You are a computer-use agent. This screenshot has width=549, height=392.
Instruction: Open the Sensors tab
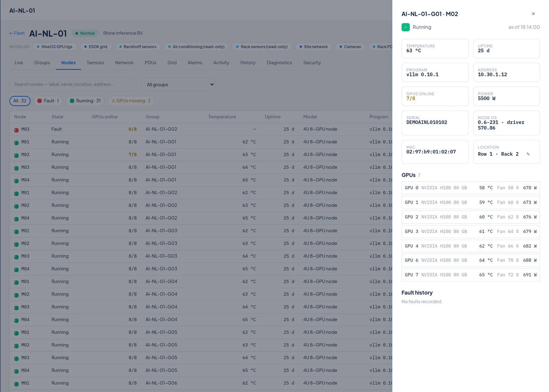(95, 63)
